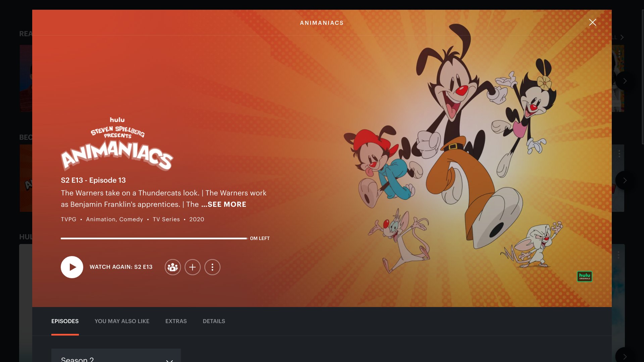This screenshot has height=362, width=644.
Task: Open the Season 2 dropdown
Action: pyautogui.click(x=116, y=356)
